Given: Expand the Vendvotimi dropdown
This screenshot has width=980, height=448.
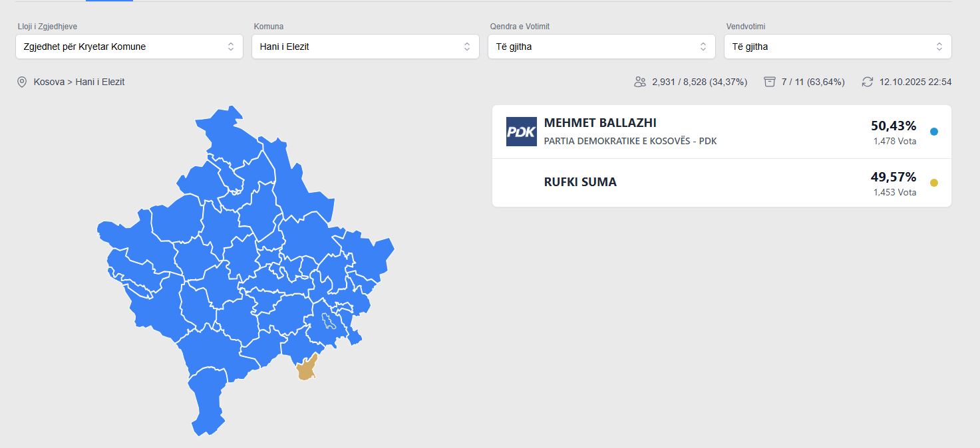Looking at the screenshot, I should 838,47.
